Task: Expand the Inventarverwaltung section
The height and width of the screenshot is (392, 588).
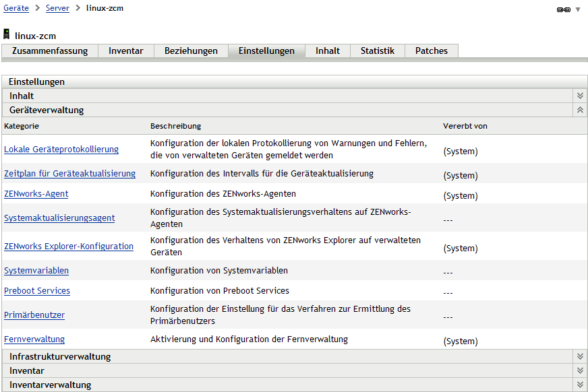Action: pos(579,385)
